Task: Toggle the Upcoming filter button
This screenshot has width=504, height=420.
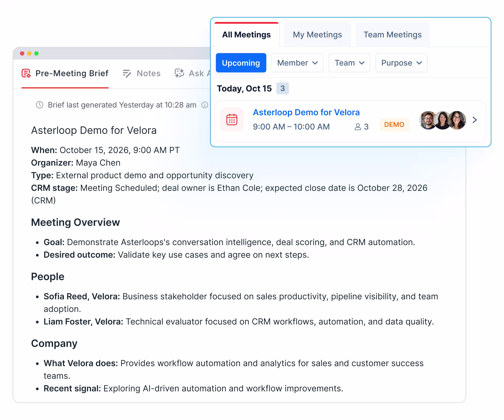Action: pyautogui.click(x=241, y=63)
